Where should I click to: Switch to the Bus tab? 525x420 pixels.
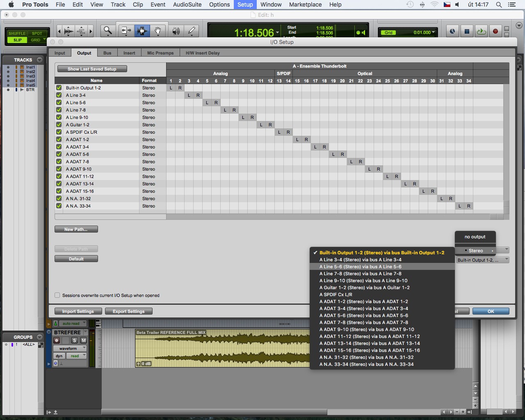coord(107,53)
